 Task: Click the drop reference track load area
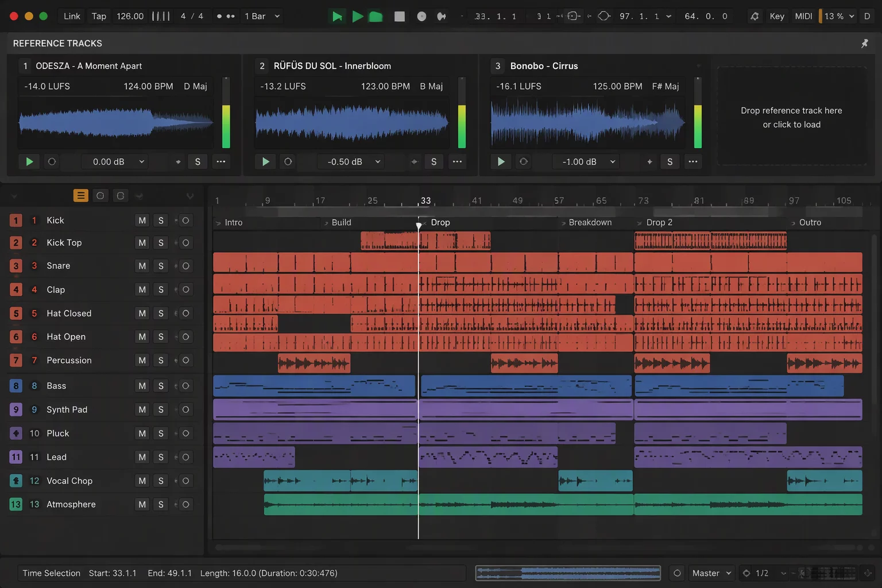point(792,117)
